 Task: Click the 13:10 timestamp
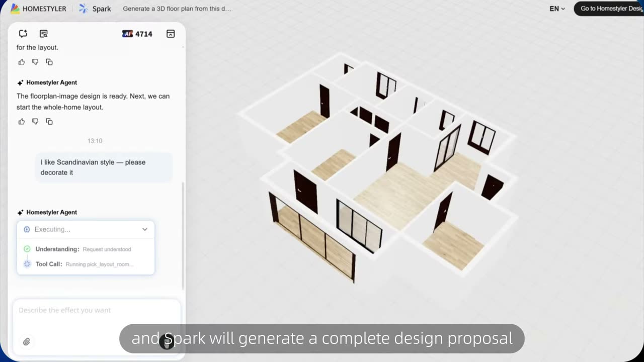tap(95, 141)
